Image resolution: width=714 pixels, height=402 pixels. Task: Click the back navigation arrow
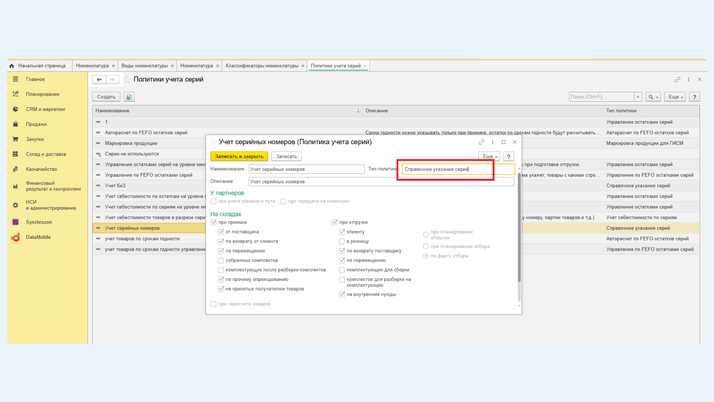coord(99,79)
